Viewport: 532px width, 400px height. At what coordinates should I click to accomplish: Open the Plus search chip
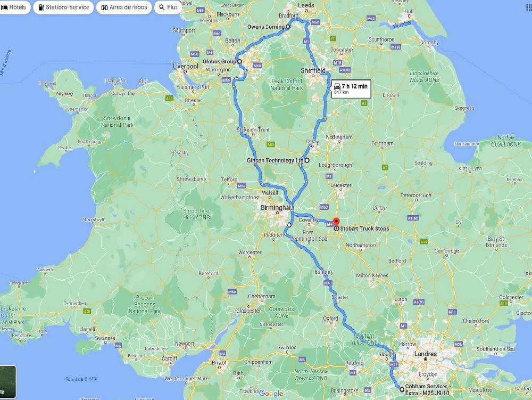pyautogui.click(x=168, y=7)
